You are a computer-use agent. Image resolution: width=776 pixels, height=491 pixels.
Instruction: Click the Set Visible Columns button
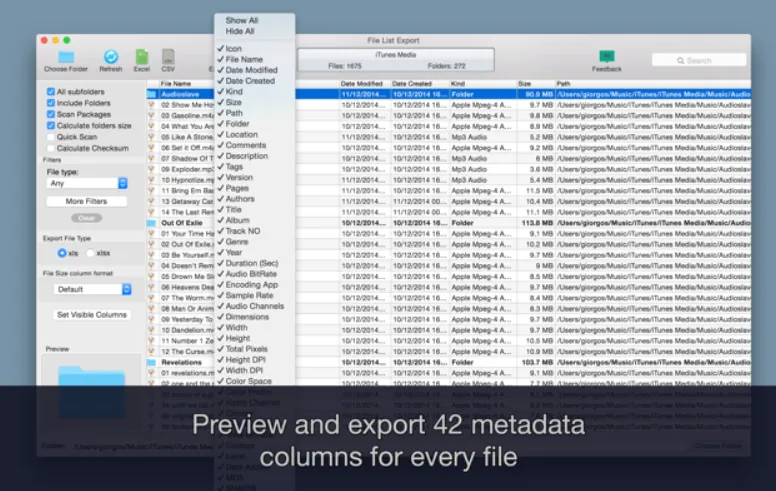click(92, 315)
